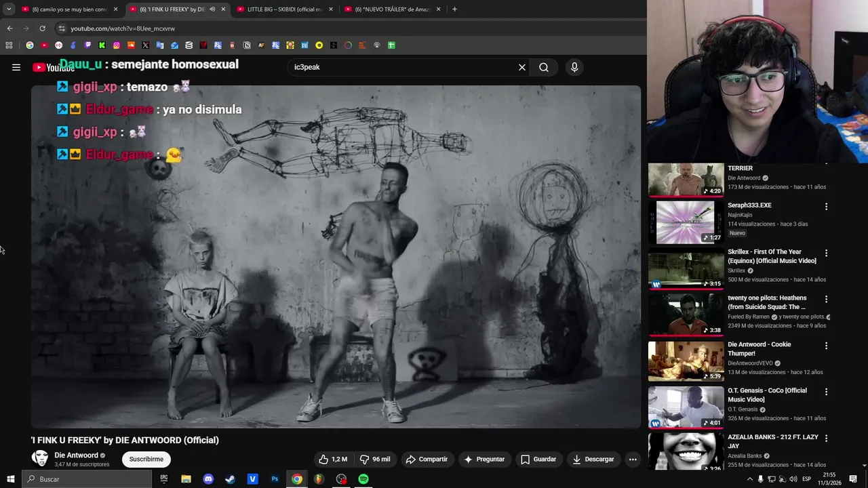Screen dimensions: 868x488
Task: Open Spotify from the taskbar
Action: click(363, 479)
